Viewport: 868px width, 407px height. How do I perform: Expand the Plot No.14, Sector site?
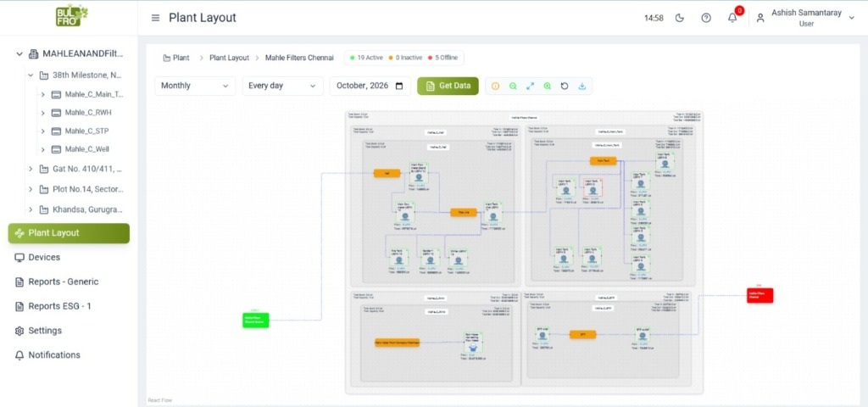(x=31, y=189)
